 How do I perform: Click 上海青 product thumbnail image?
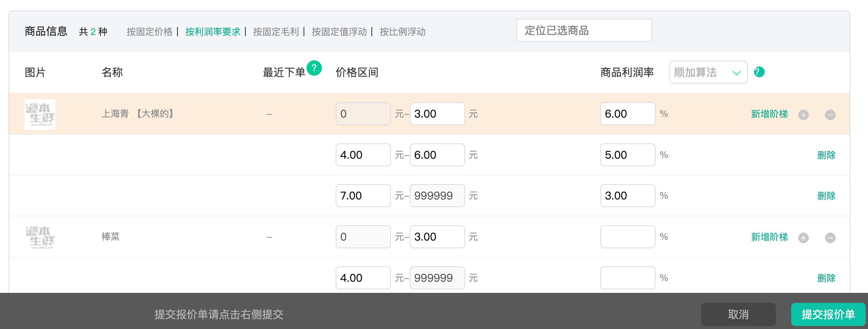(x=40, y=114)
